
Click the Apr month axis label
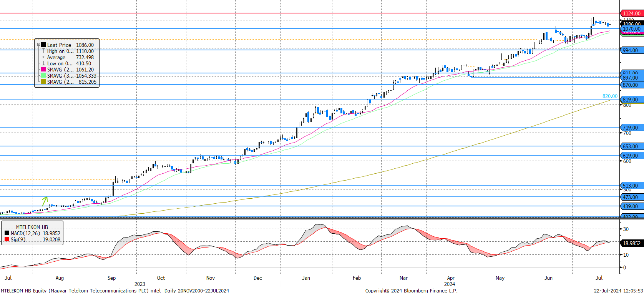[x=451, y=278]
